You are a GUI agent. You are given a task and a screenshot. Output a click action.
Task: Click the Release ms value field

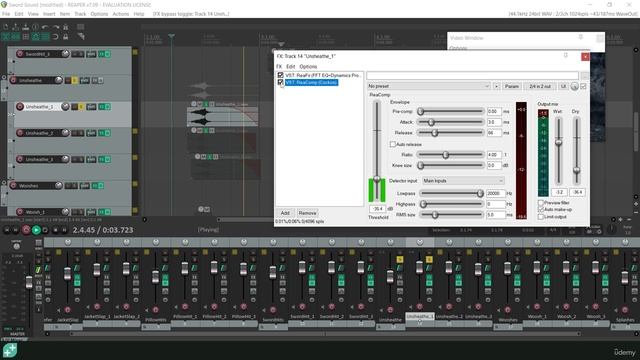(x=494, y=133)
